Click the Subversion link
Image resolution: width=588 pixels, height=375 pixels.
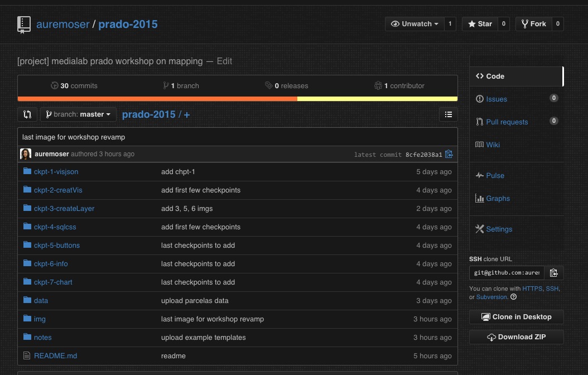pyautogui.click(x=491, y=297)
